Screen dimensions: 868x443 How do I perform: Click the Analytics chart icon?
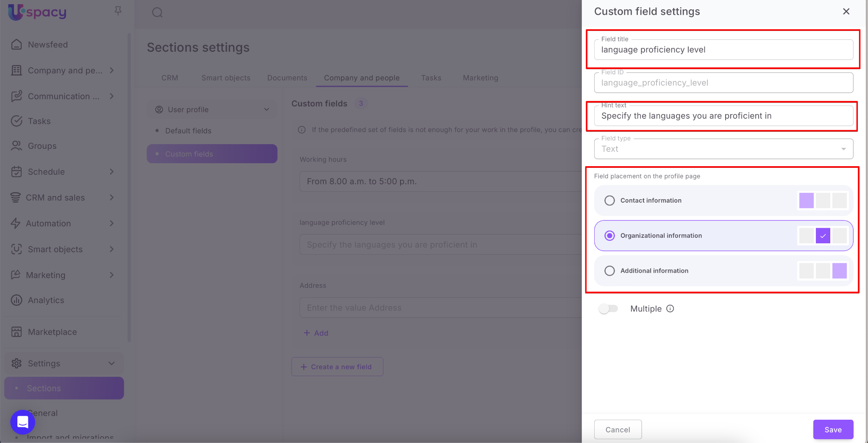(17, 300)
